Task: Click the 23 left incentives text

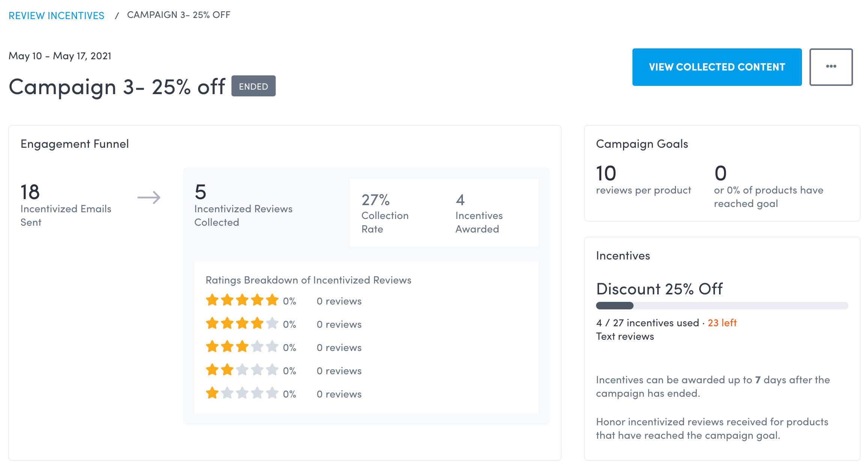Action: pyautogui.click(x=722, y=323)
